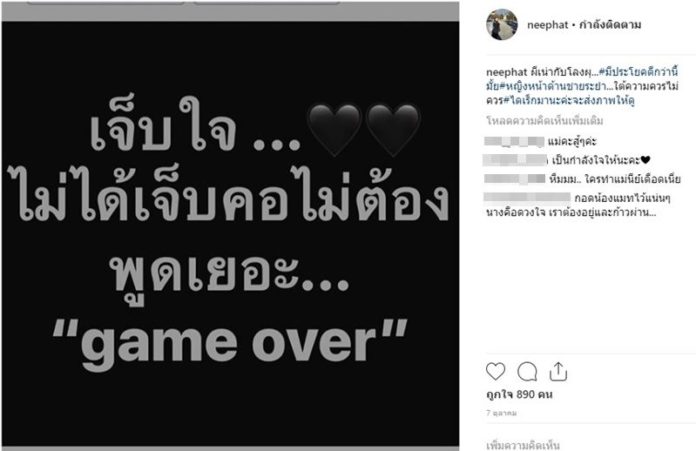Open hashtag #ใดเร็กมานะค่ะจะส่งภาพให้ดู
Viewport: 696px width, 451px height.
569,100
